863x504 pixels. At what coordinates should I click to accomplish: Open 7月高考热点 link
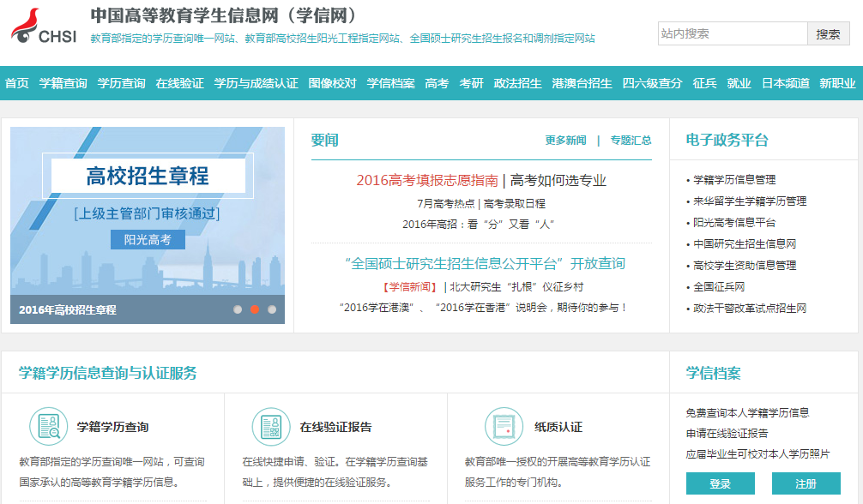(446, 204)
